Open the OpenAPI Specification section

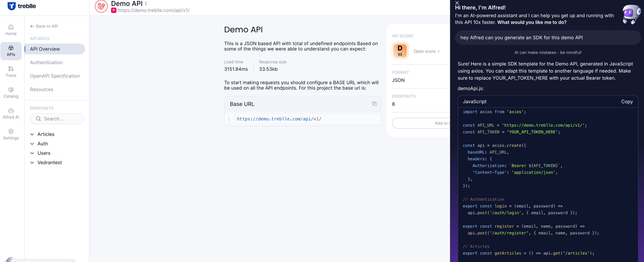55,76
